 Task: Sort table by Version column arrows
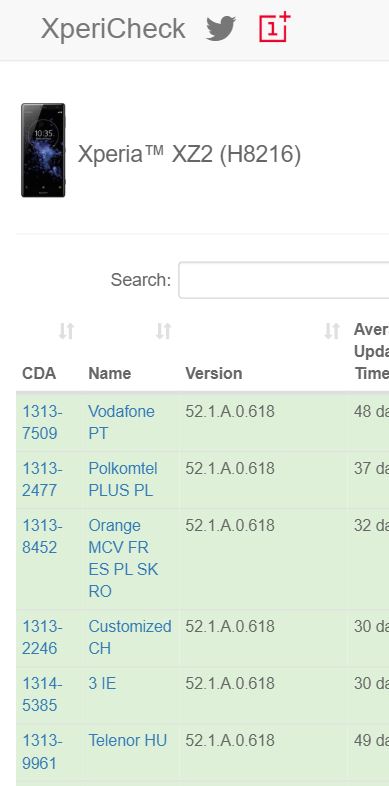tap(332, 331)
